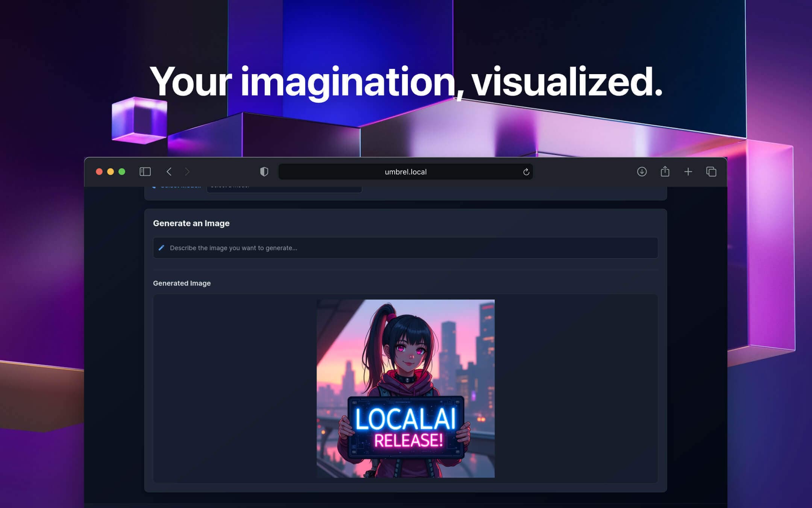Screen dimensions: 812x508
Task: Click the "Generated Image" label
Action: pyautogui.click(x=182, y=283)
